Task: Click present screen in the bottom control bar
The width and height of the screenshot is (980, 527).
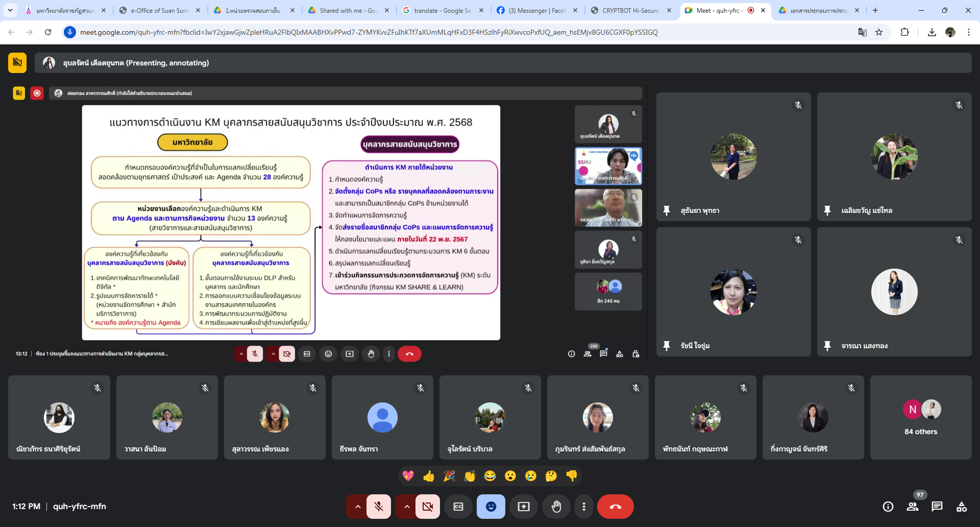Action: 524,507
